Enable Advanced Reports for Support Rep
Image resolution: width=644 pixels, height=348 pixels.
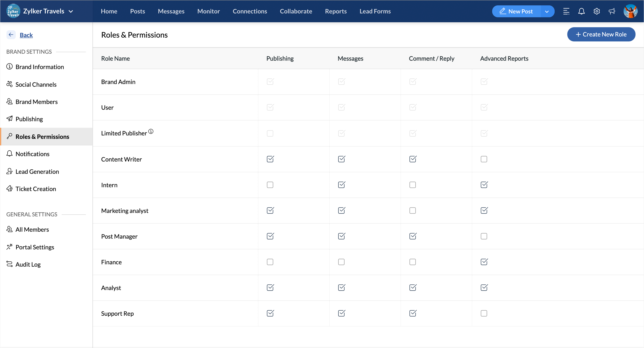click(484, 313)
